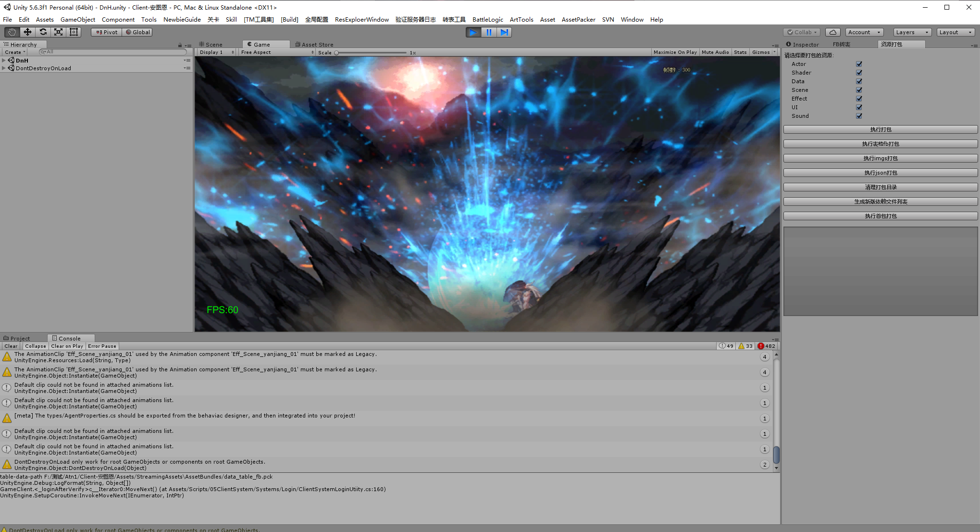Viewport: 980px width, 532px height.
Task: Open the Hierarchy panel options menu
Action: coord(188,45)
